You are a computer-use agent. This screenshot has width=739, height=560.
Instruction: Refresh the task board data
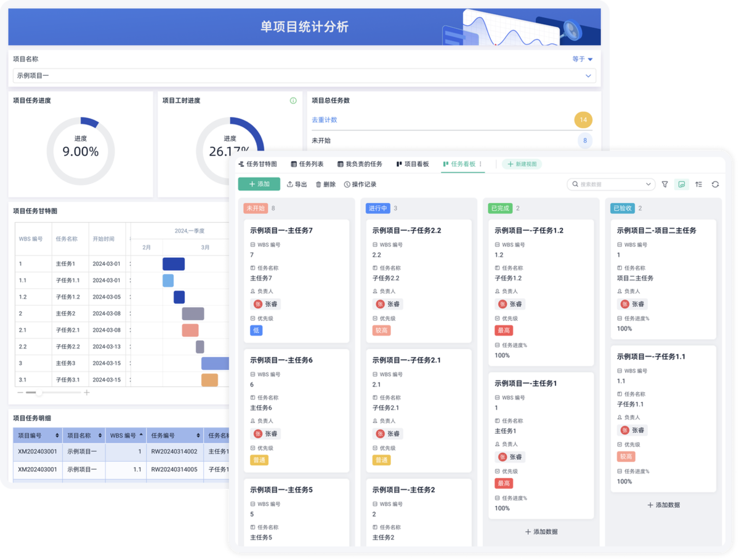(716, 184)
